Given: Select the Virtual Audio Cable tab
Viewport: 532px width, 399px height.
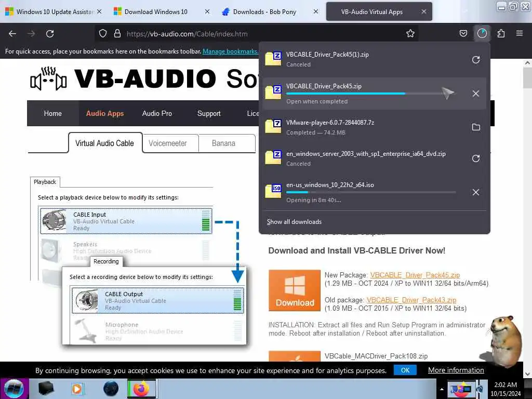Looking at the screenshot, I should (105, 143).
